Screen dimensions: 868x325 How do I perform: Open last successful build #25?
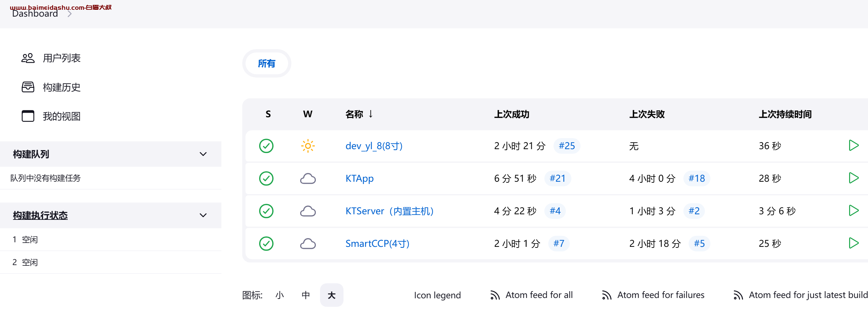coord(567,146)
